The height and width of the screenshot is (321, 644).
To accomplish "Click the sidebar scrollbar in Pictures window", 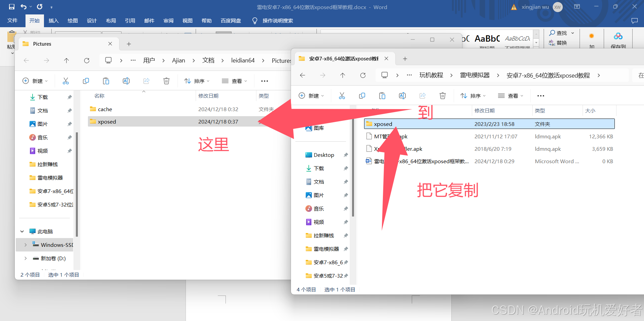I will [x=77, y=184].
